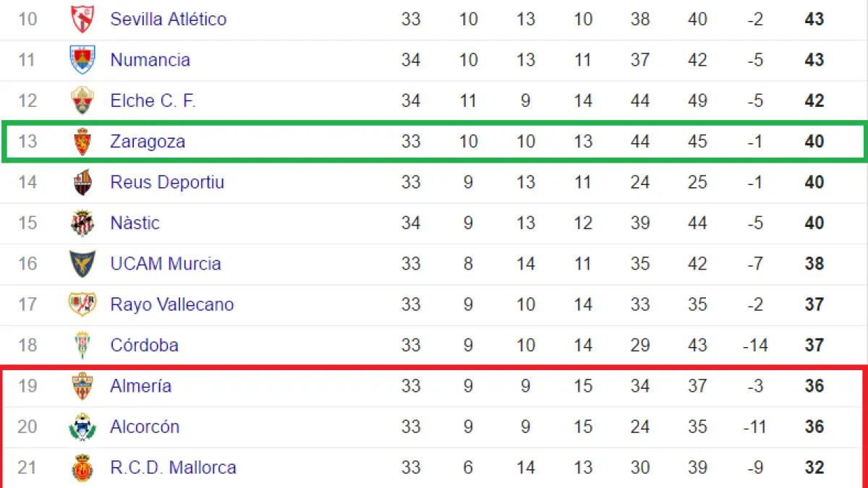Click the Rayo Vallecano crest
The height and width of the screenshot is (488, 868).
coord(82,304)
